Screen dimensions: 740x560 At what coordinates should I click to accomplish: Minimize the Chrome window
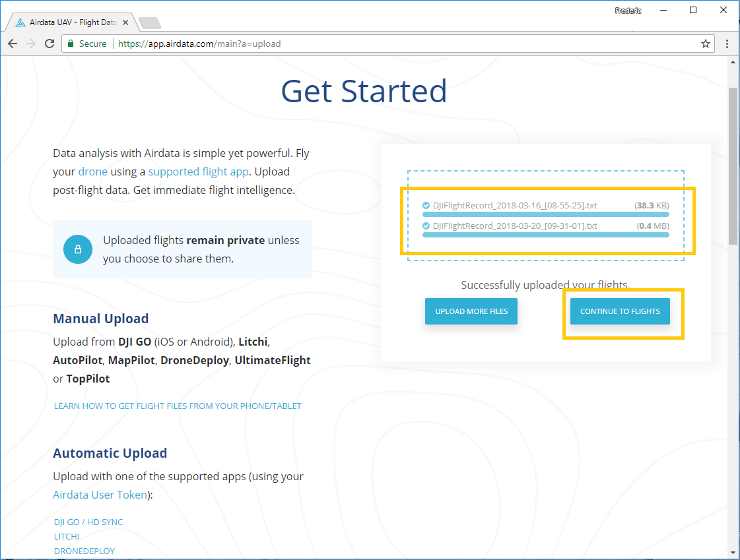[663, 11]
